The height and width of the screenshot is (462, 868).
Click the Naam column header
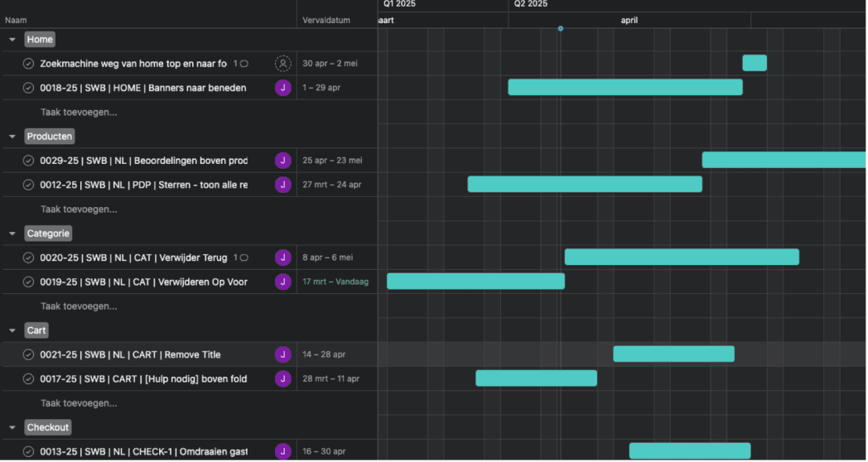(x=17, y=20)
